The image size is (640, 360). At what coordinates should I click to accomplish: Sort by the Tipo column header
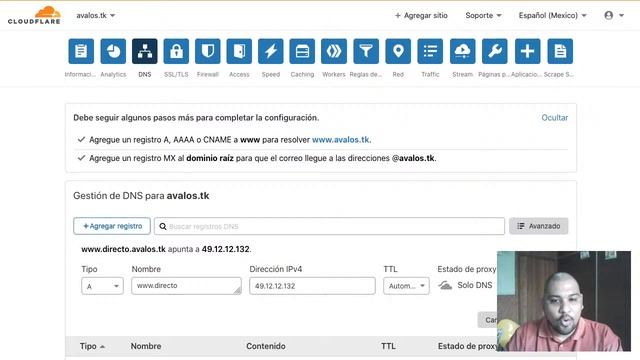[x=92, y=346]
